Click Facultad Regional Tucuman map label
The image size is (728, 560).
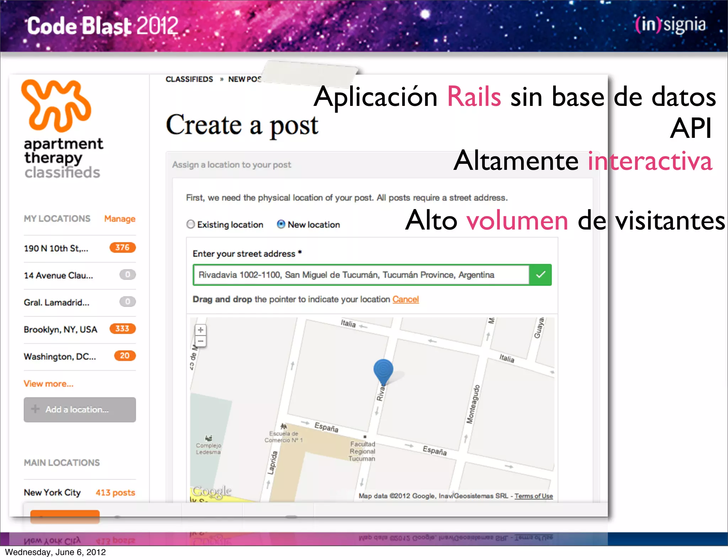tap(362, 451)
